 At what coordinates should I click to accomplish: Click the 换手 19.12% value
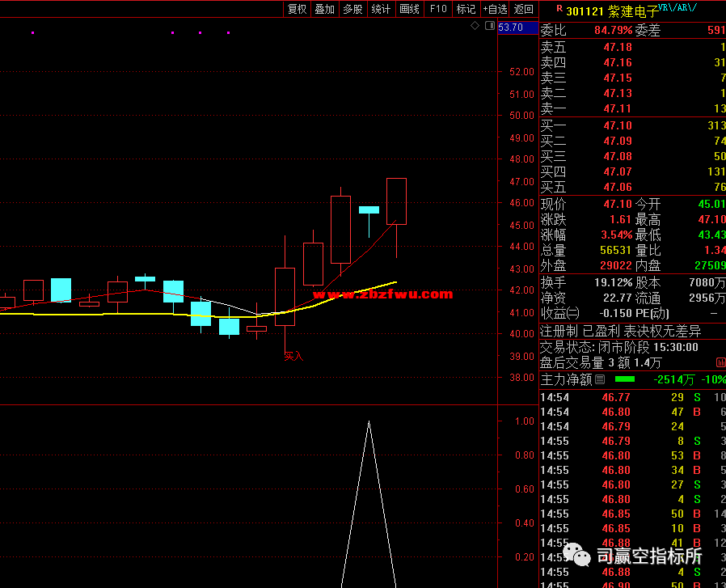[x=614, y=282]
